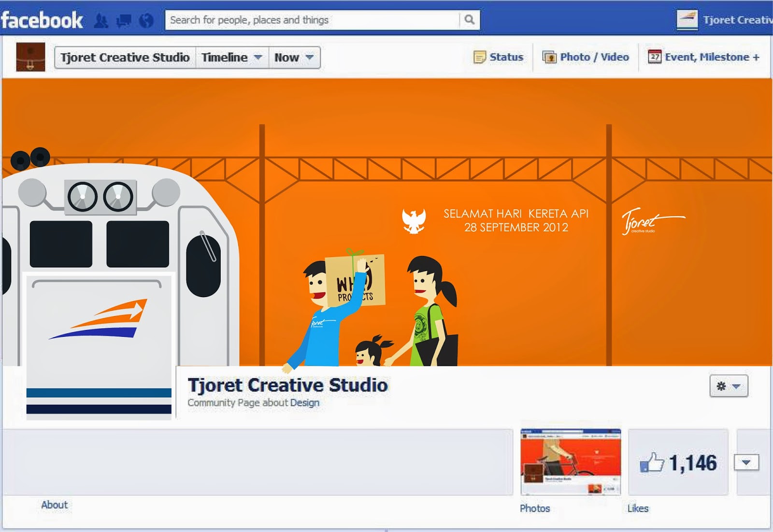The width and height of the screenshot is (773, 532).
Task: Open the messages icon
Action: pos(124,20)
